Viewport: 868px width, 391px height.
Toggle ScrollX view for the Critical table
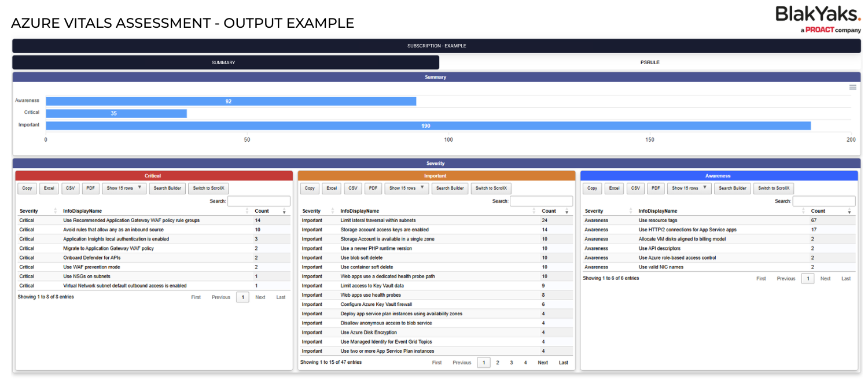(x=208, y=188)
